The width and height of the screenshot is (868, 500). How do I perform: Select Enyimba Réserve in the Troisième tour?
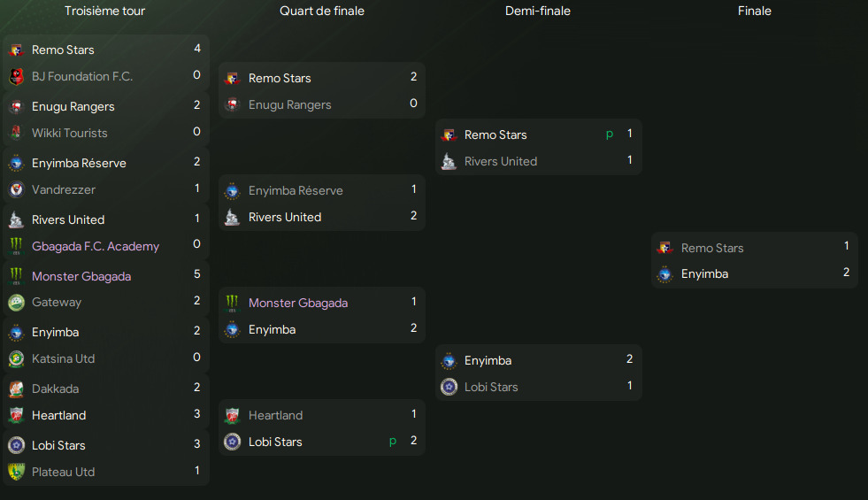pos(79,163)
